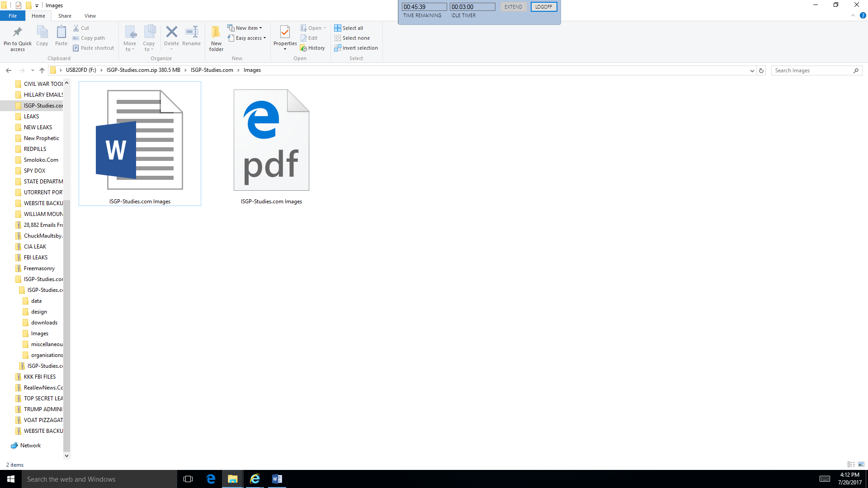Select SPY DOX folder in tree
The height and width of the screenshot is (488, 868).
30,170
